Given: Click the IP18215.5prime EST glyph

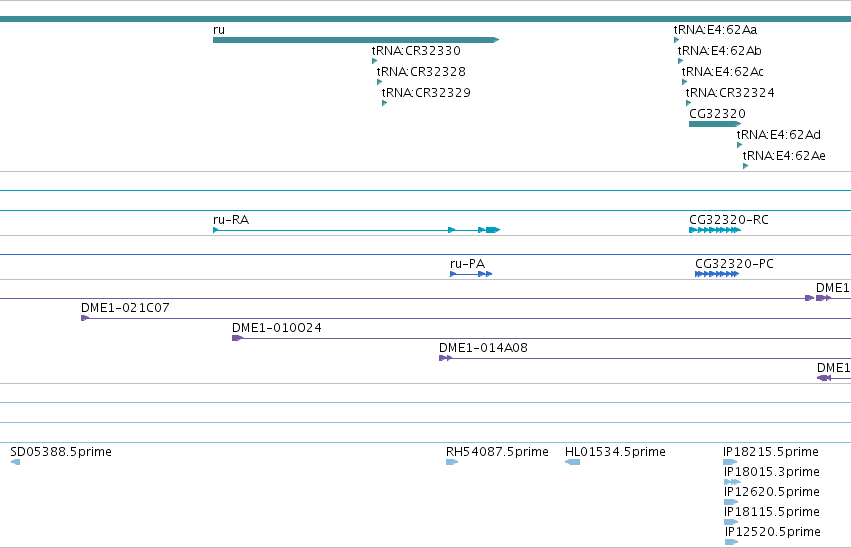Looking at the screenshot, I should click(x=730, y=462).
